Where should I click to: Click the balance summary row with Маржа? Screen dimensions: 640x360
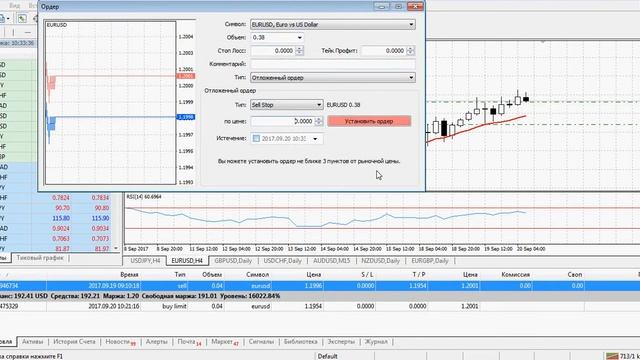pyautogui.click(x=320, y=296)
